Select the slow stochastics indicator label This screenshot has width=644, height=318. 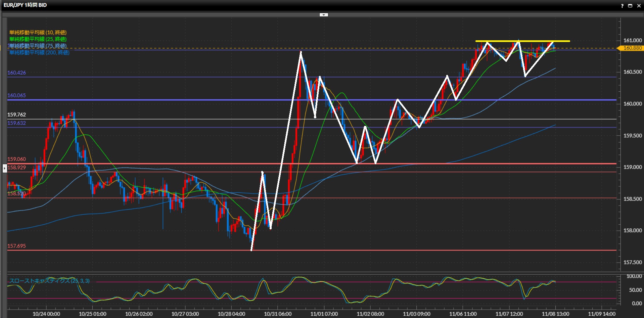coord(49,281)
